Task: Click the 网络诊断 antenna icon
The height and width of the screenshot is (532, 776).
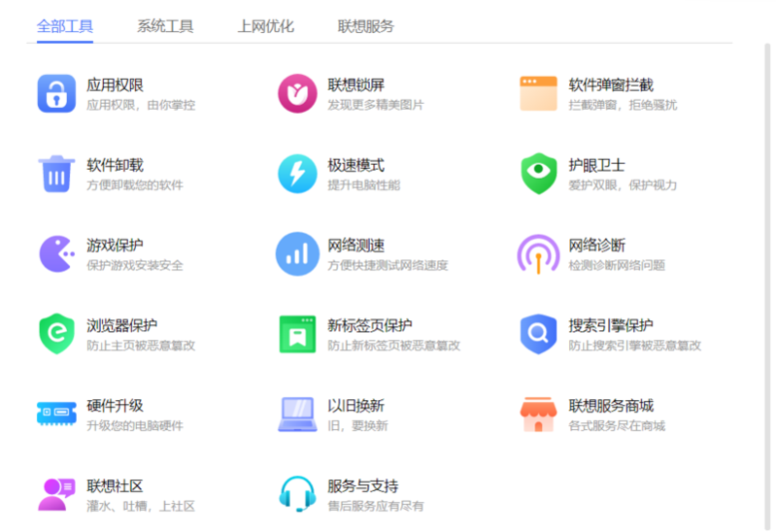Action: tap(538, 254)
